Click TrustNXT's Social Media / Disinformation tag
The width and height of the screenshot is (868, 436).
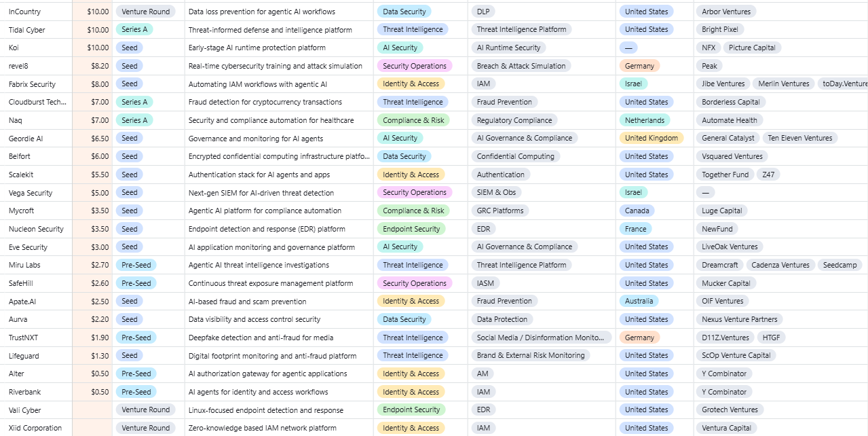click(541, 338)
